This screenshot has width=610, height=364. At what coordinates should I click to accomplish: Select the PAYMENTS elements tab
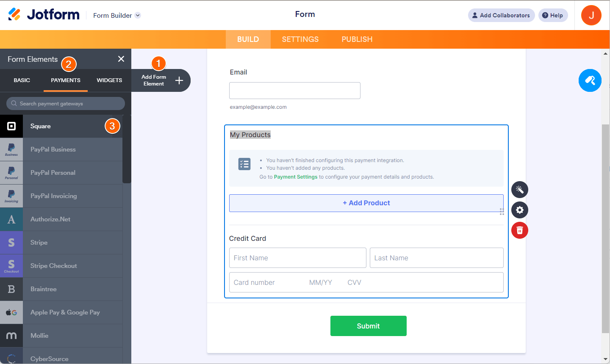(66, 80)
